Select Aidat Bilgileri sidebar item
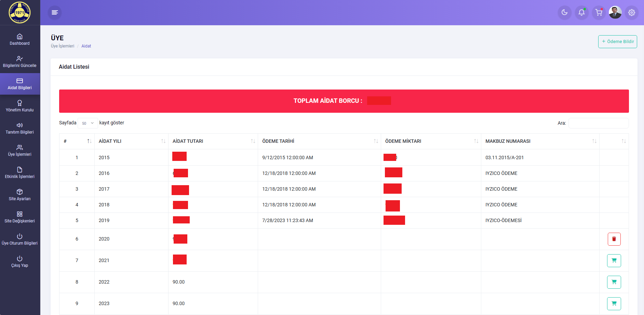The height and width of the screenshot is (315, 644). [20, 84]
